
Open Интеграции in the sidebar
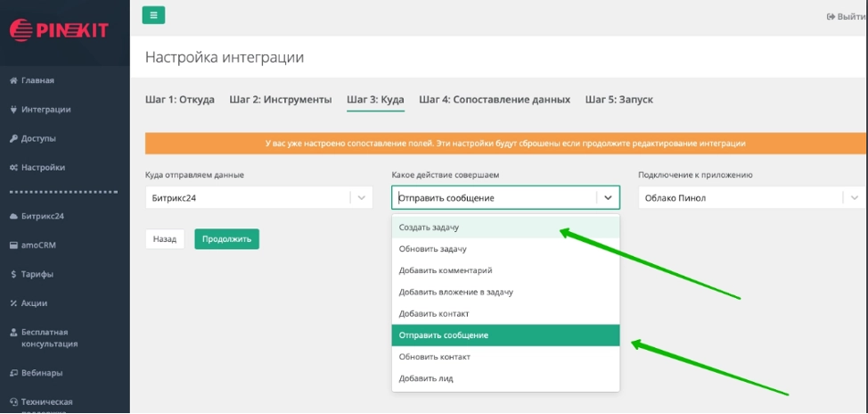pos(45,110)
